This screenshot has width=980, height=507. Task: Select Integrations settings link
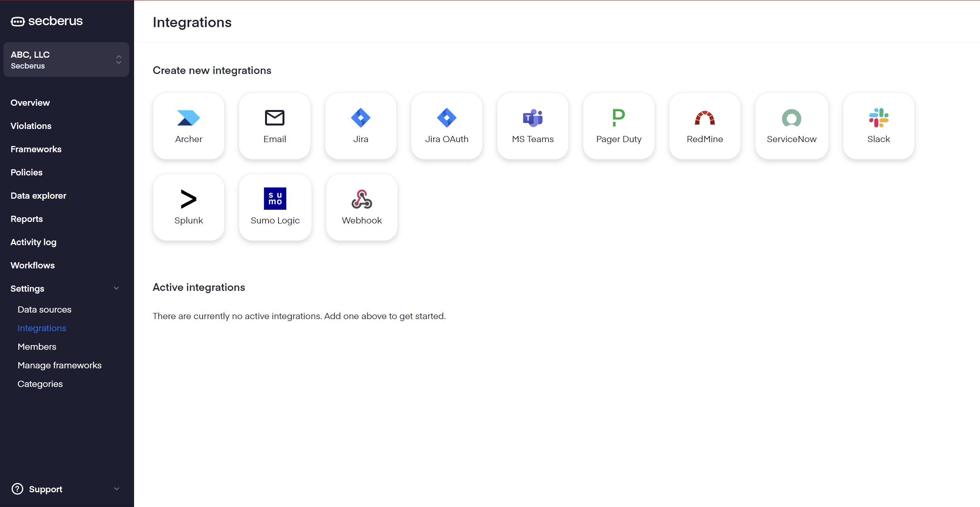(42, 328)
